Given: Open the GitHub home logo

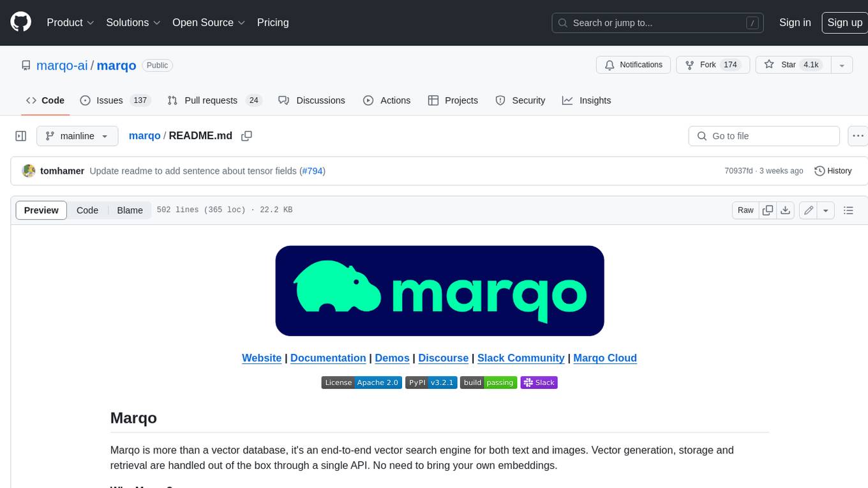Looking at the screenshot, I should [20, 22].
